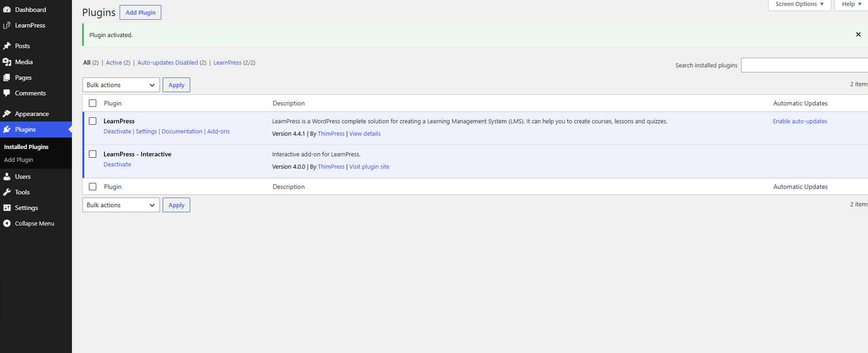Filter plugins by Auto-updates Disabled

pyautogui.click(x=168, y=63)
